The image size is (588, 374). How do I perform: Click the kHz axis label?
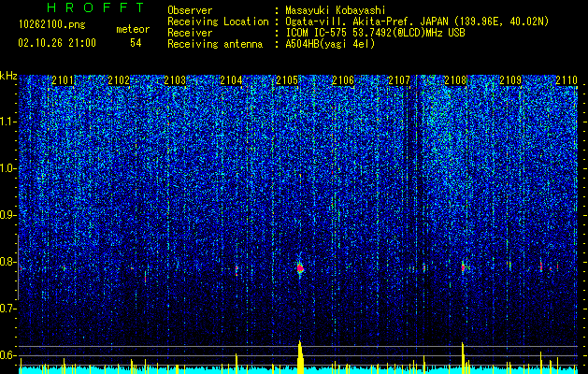point(8,76)
